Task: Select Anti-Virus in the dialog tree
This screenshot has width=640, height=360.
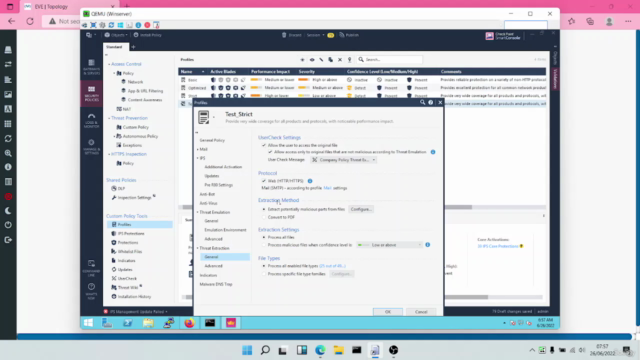Action: pyautogui.click(x=209, y=203)
